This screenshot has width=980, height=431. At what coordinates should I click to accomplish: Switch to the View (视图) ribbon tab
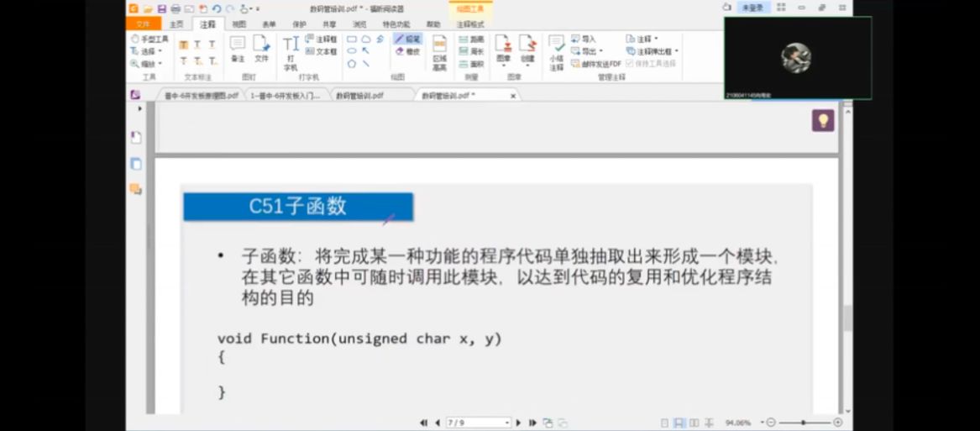tap(239, 24)
